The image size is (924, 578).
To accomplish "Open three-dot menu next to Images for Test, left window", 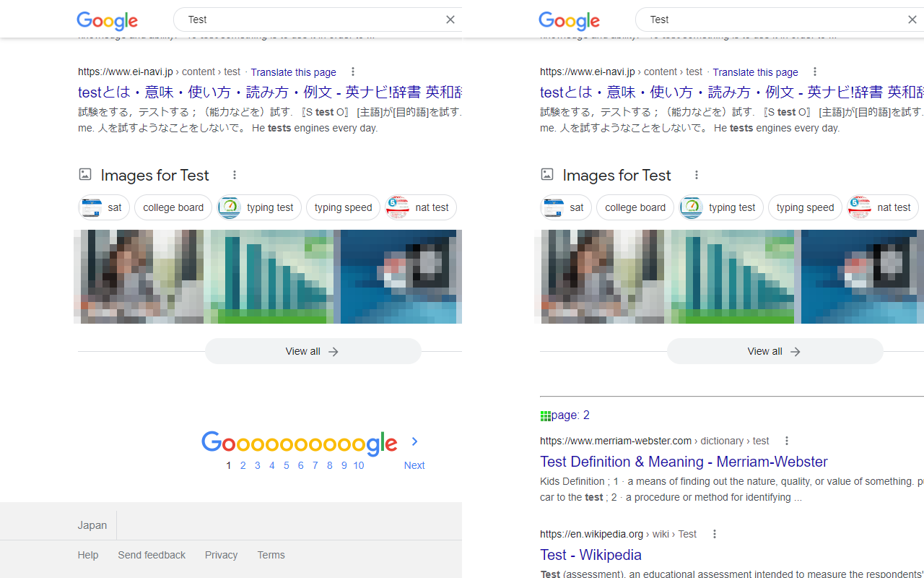I will (235, 175).
